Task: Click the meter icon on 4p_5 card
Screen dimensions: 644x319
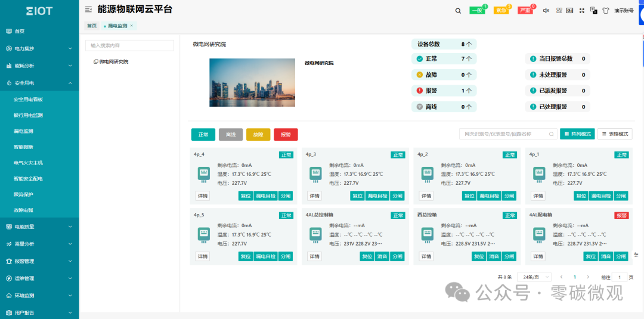Action: pyautogui.click(x=203, y=236)
